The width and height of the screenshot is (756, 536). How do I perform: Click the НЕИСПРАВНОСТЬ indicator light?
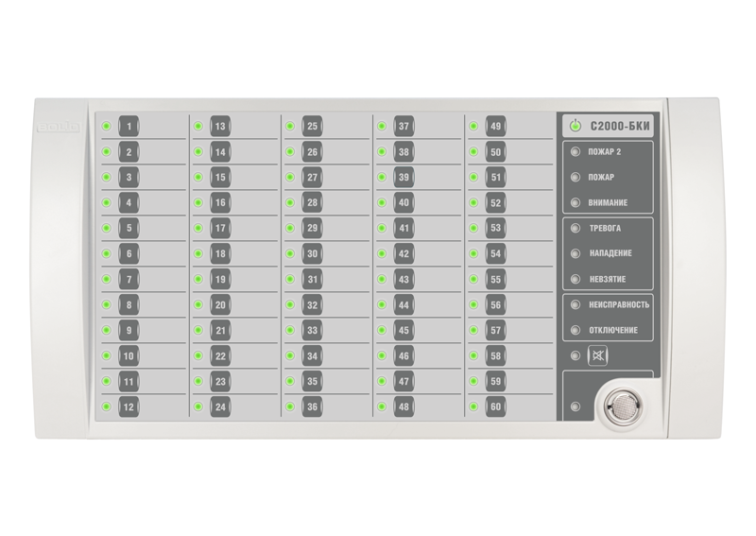(574, 305)
